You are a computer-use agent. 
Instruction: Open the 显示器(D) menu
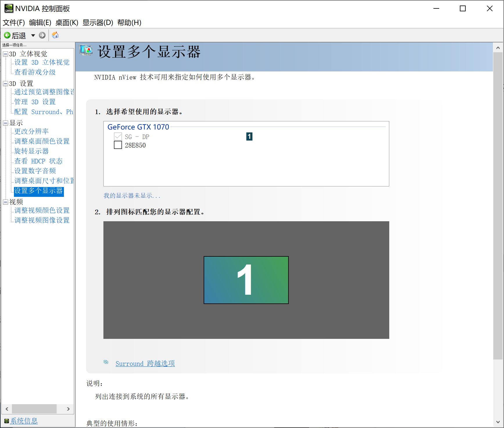pyautogui.click(x=98, y=23)
